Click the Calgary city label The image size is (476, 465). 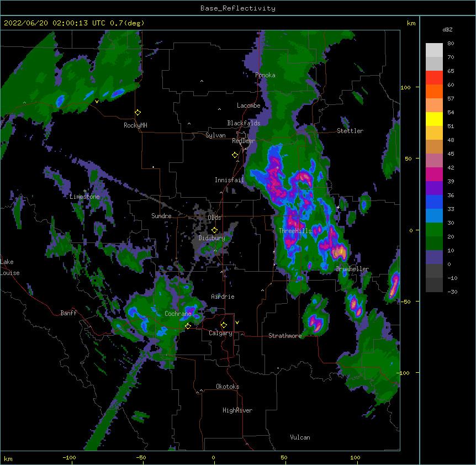point(220,333)
